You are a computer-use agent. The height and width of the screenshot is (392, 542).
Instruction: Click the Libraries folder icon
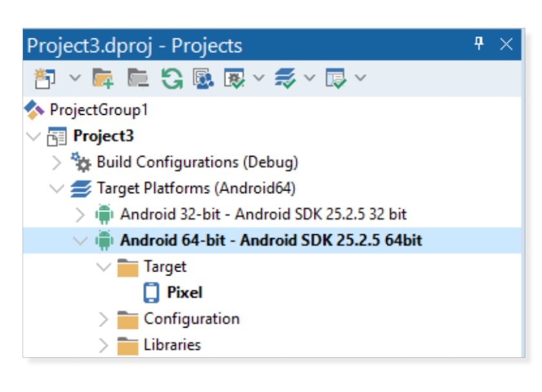pyautogui.click(x=128, y=346)
